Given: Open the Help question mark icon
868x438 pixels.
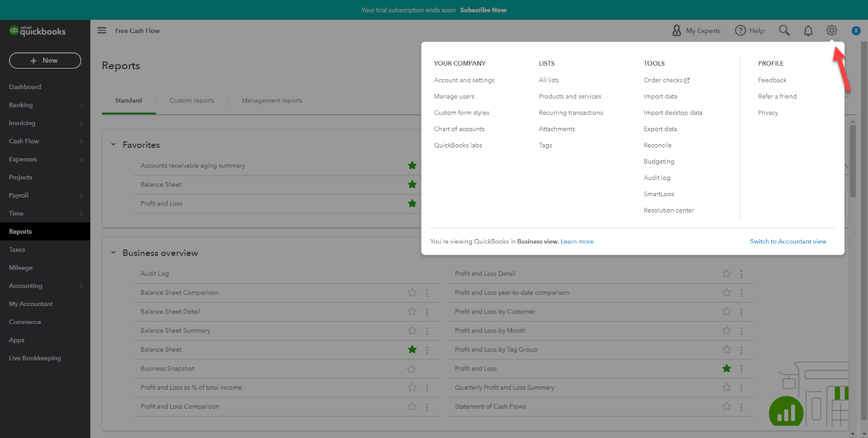Looking at the screenshot, I should tap(741, 30).
